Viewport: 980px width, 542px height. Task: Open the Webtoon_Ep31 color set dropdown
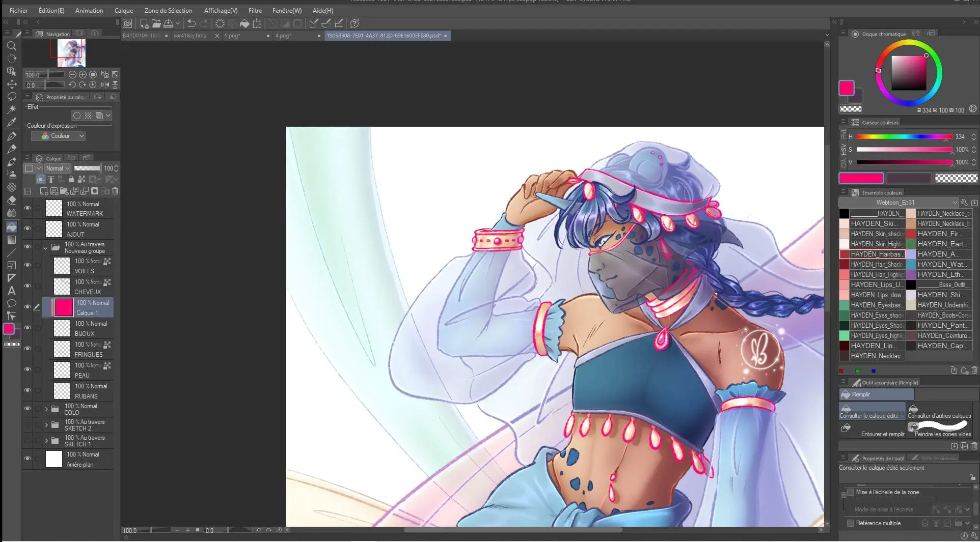[x=899, y=203]
